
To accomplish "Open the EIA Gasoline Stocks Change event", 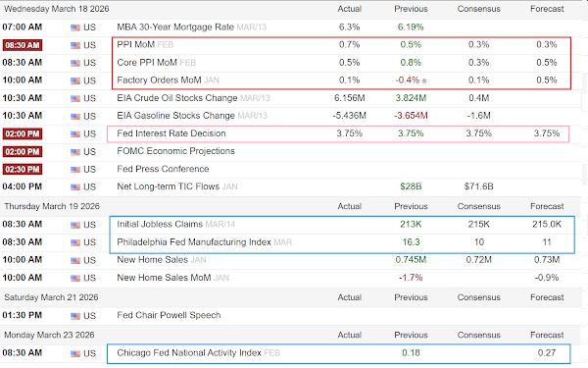I will pyautogui.click(x=175, y=115).
